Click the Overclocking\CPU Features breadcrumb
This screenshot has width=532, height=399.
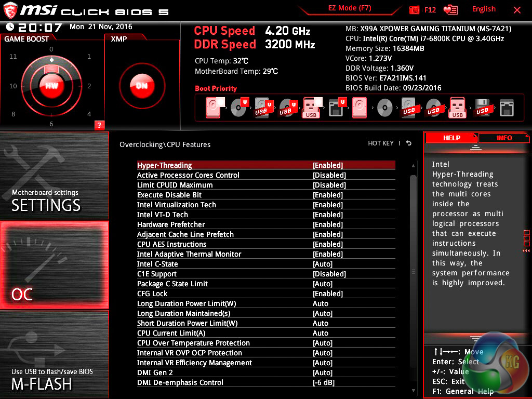click(165, 144)
